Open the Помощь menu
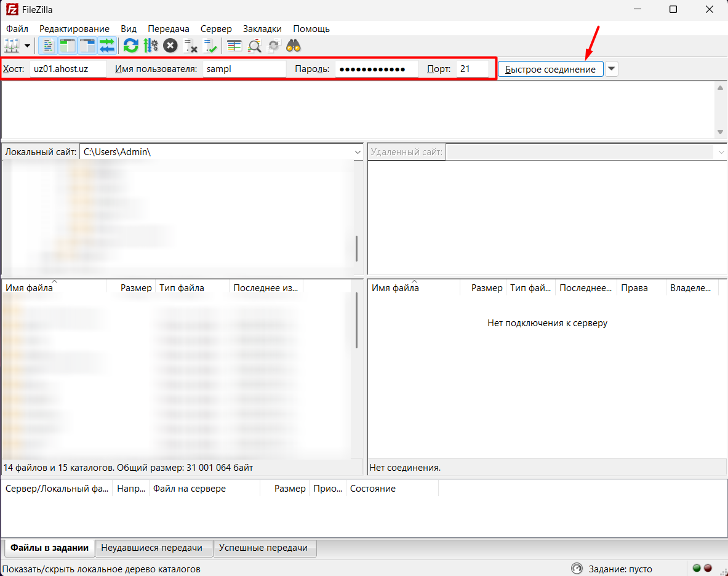The image size is (728, 576). 311,29
